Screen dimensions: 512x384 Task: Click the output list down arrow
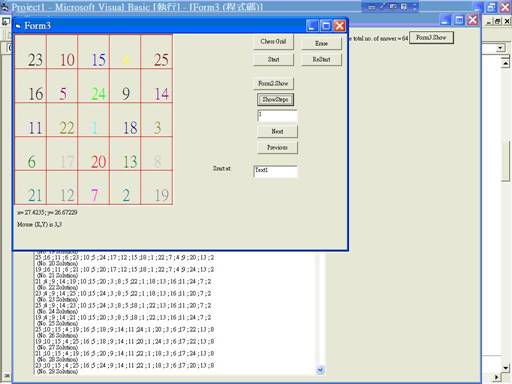point(320,370)
